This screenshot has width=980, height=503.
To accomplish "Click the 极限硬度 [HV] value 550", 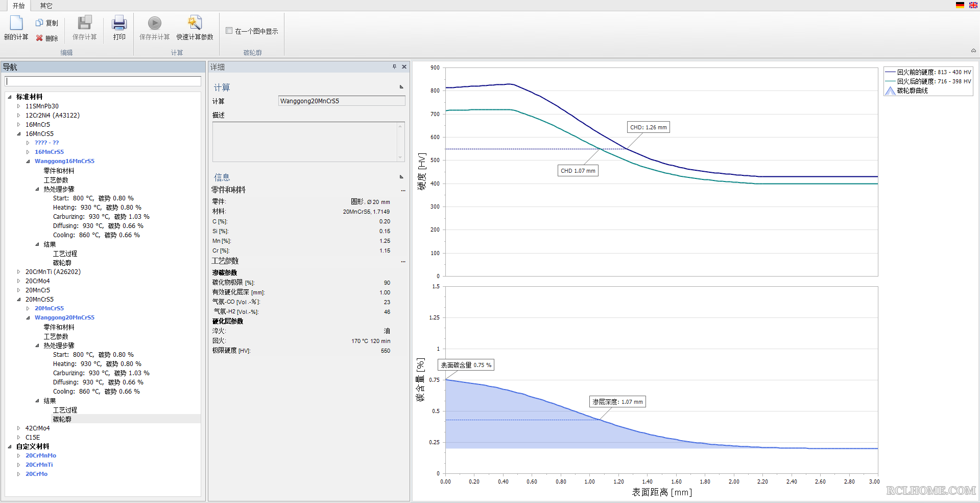I will click(x=385, y=351).
